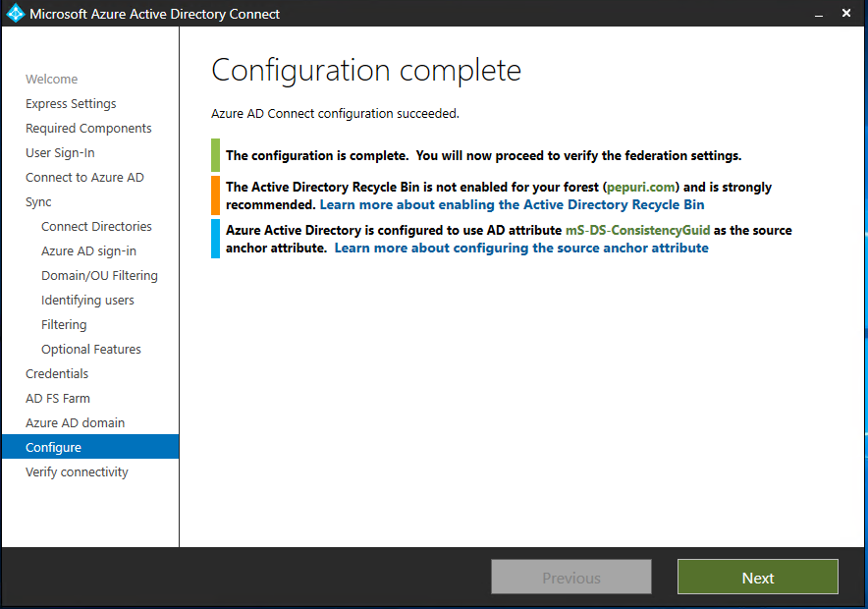Click the mS-DS-ConsistencyGuid attribute text
Viewport: 868px width, 609px height.
(x=637, y=230)
